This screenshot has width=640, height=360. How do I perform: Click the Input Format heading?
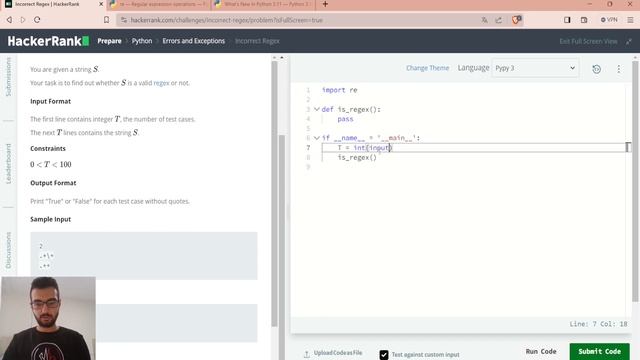tap(50, 101)
